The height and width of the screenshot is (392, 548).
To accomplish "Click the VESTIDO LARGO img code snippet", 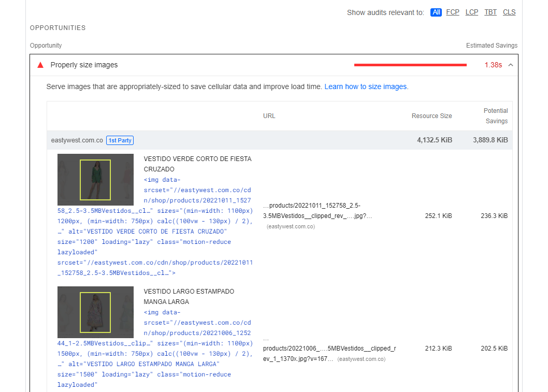I will tap(155, 350).
